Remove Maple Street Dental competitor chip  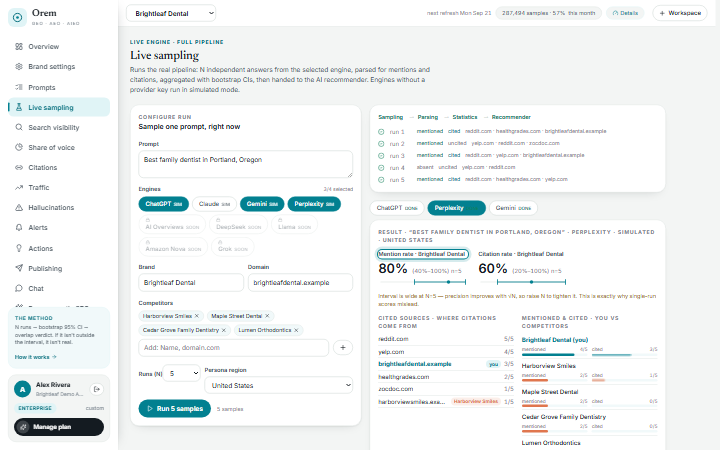point(267,316)
